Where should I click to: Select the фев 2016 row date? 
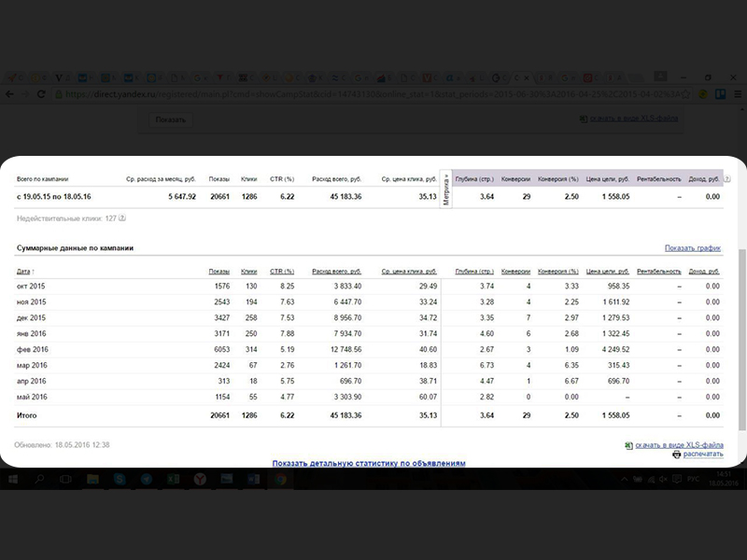tap(33, 349)
